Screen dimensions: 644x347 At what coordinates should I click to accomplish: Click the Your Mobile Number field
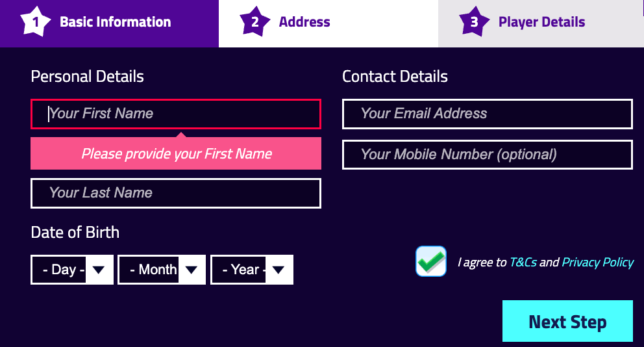pos(487,155)
